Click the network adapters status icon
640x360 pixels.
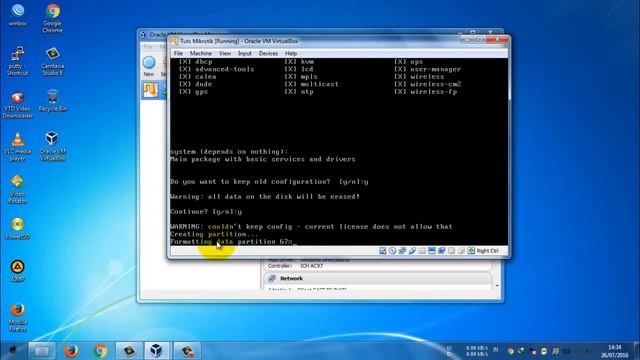coord(402,251)
